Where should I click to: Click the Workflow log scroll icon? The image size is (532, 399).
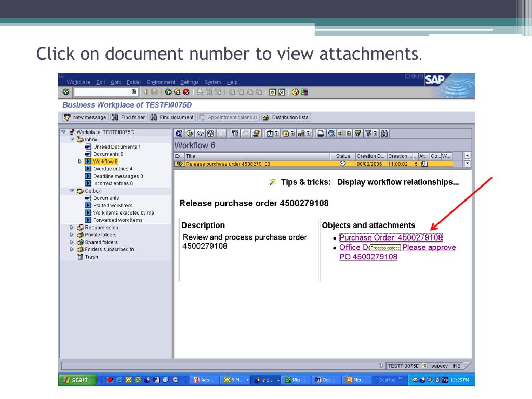(x=256, y=134)
